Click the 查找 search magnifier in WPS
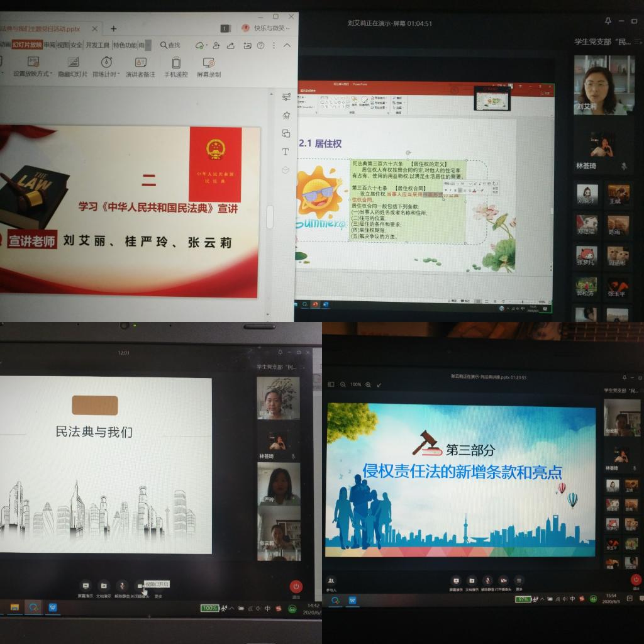 coord(170,45)
